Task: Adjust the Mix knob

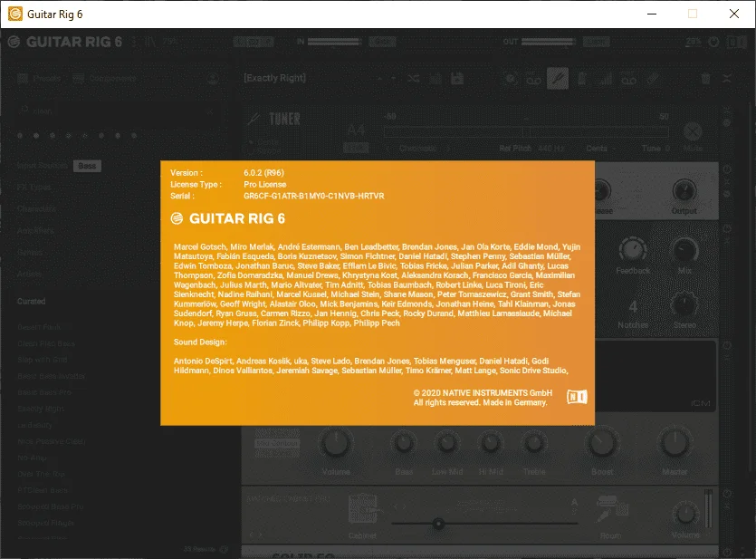Action: point(684,250)
